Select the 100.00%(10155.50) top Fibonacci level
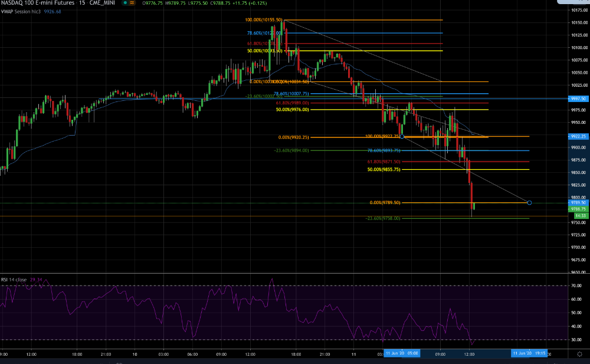 click(263, 20)
